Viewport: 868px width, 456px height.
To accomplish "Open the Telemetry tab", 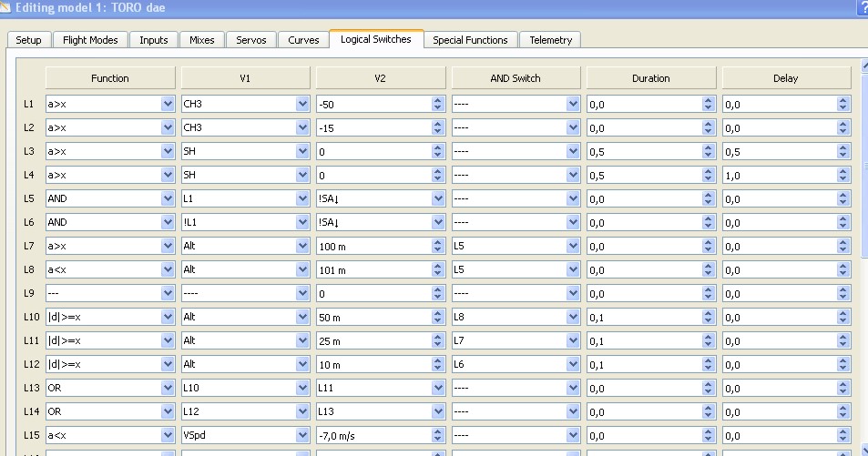I will pos(550,40).
